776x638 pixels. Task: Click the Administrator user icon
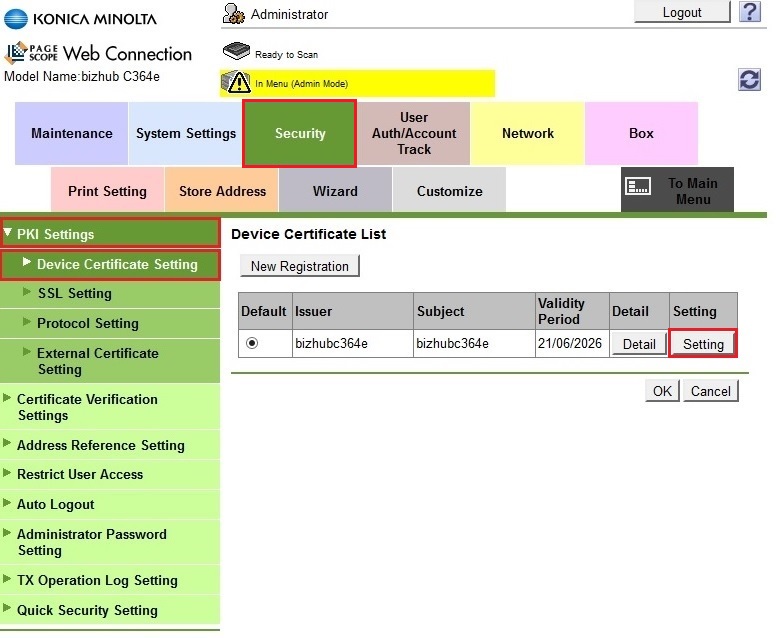point(233,14)
